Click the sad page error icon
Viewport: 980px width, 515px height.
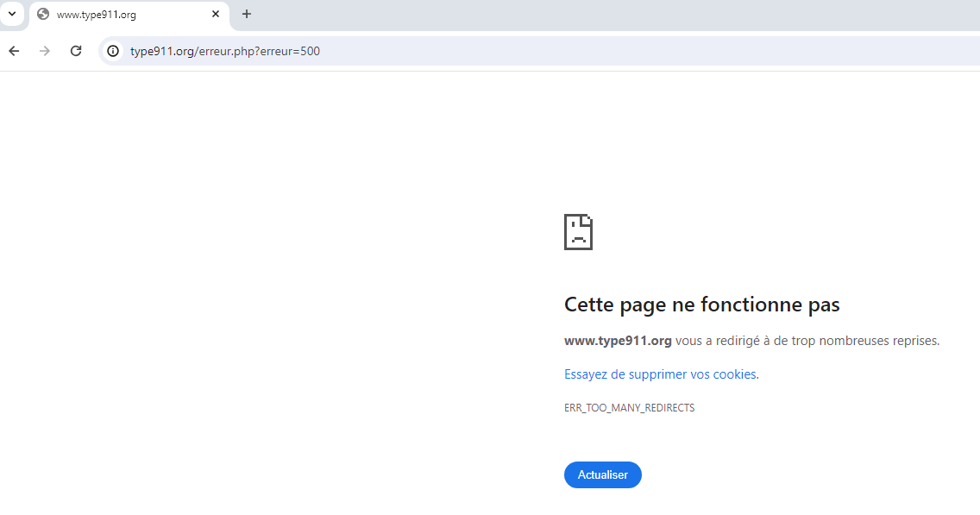pyautogui.click(x=578, y=232)
